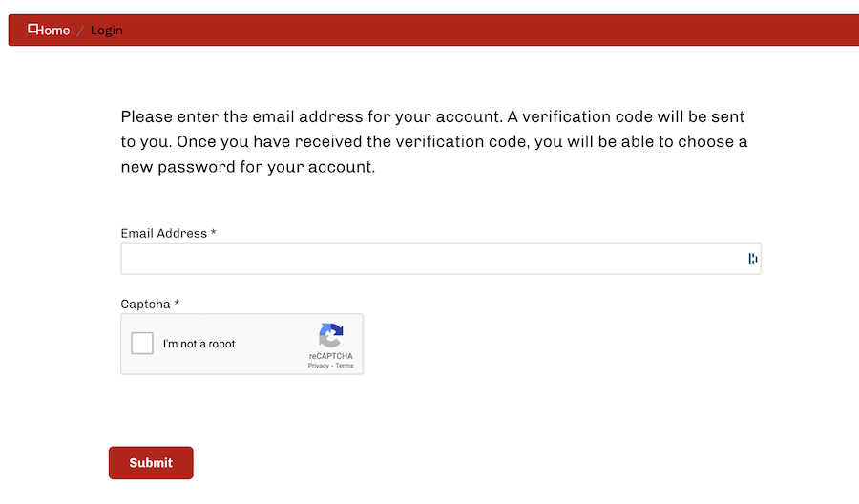Focus the Email Address input field
The image size is (859, 504).
coord(429,259)
